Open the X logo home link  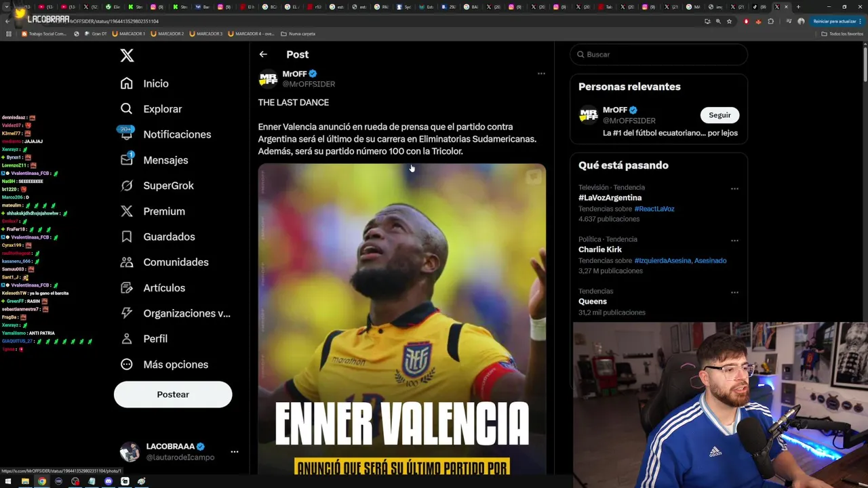(x=127, y=56)
